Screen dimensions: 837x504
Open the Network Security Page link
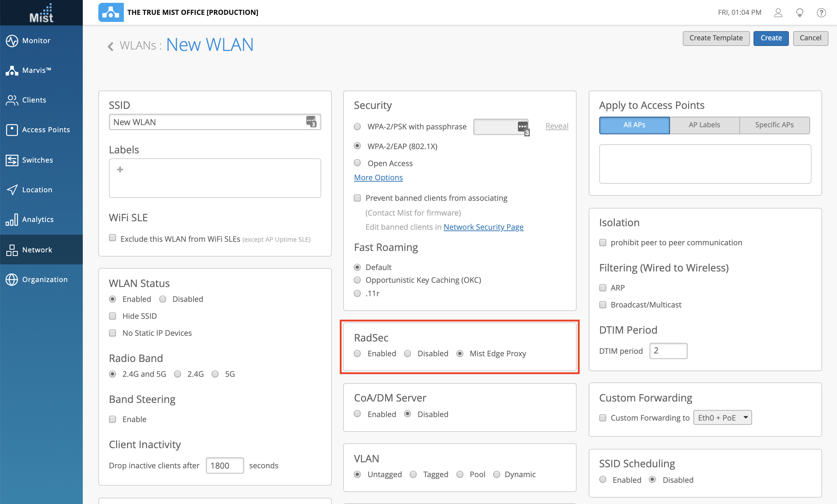pos(483,227)
